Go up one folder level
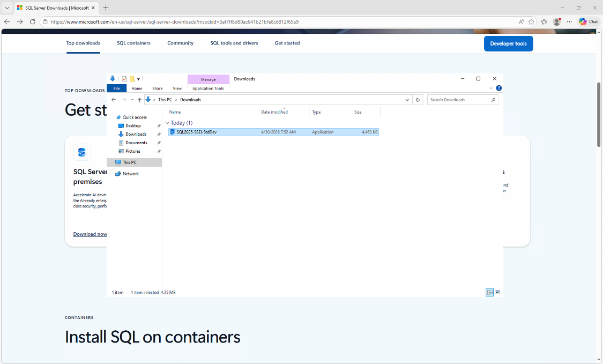The width and height of the screenshot is (603, 364). [x=139, y=100]
